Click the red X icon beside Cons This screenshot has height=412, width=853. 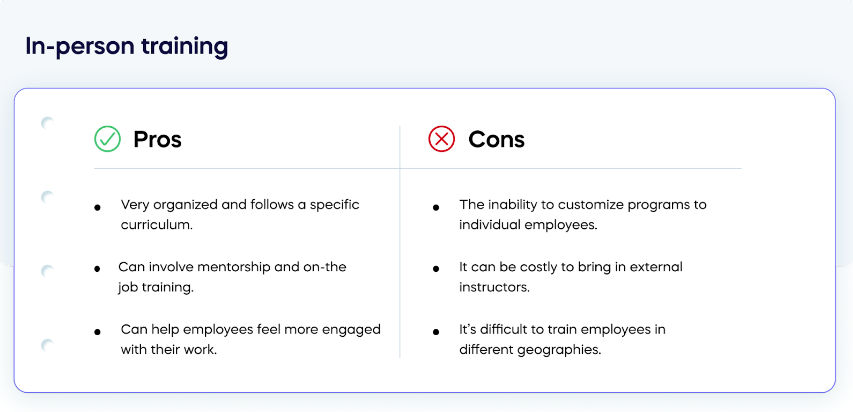pyautogui.click(x=441, y=139)
